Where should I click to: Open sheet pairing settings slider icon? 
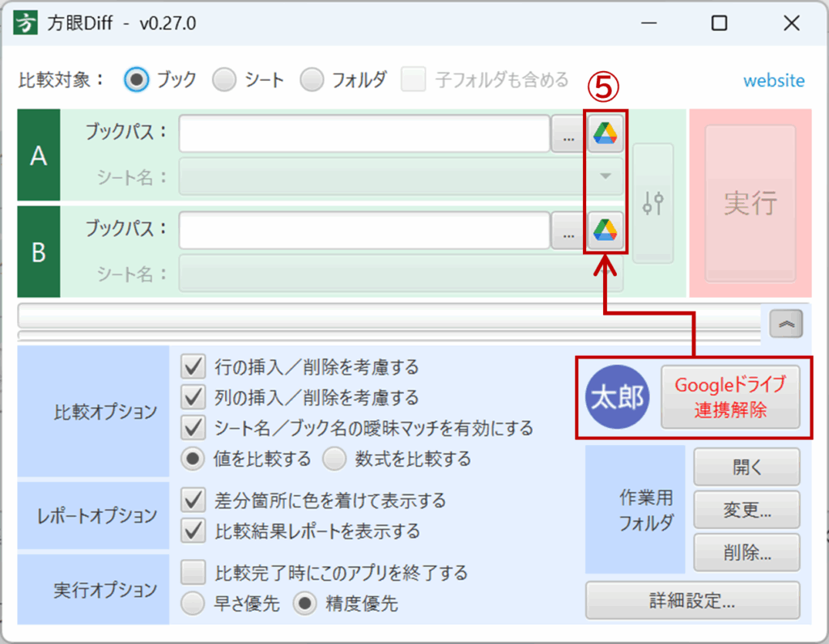click(653, 203)
